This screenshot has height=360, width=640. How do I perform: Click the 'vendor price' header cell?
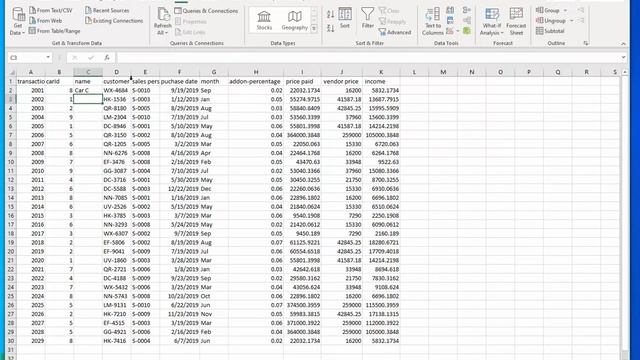click(342, 82)
